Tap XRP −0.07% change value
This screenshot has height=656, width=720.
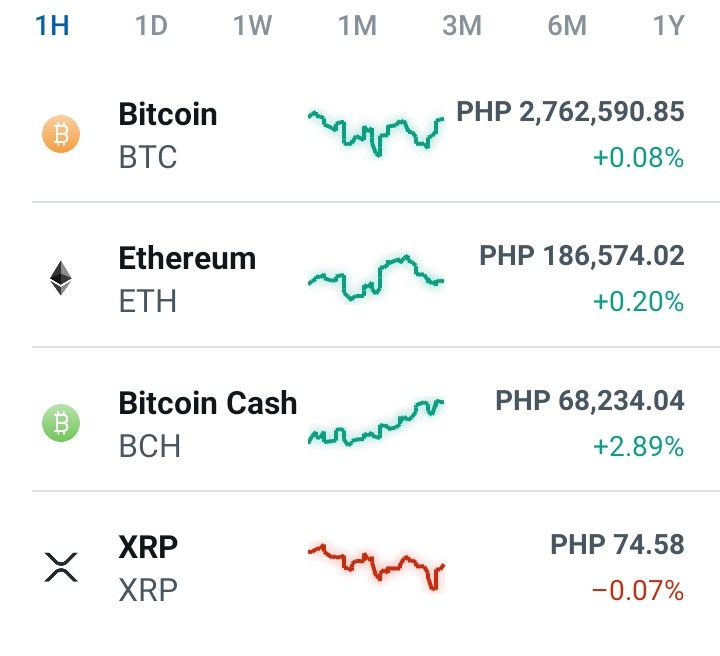[x=638, y=591]
